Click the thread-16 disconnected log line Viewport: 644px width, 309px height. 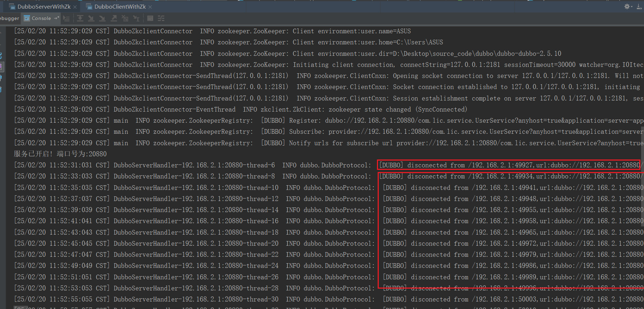[329, 221]
